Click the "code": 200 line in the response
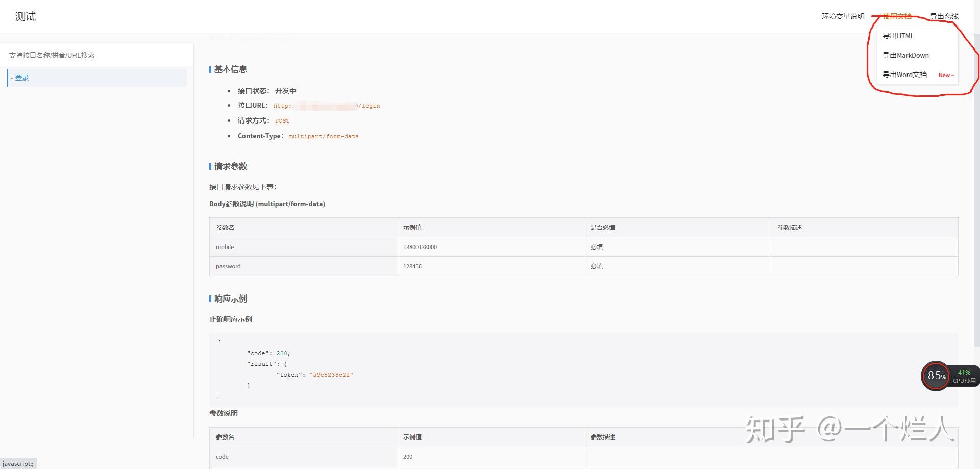This screenshot has width=980, height=469. point(268,353)
